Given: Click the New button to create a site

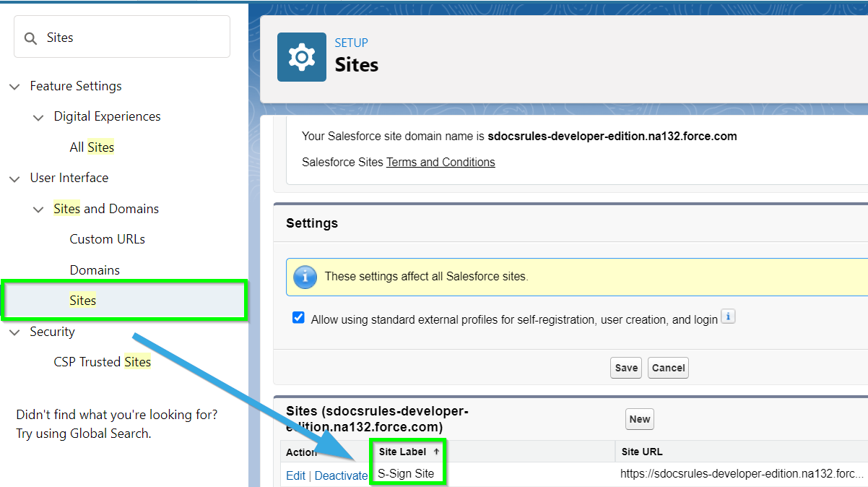Looking at the screenshot, I should pyautogui.click(x=640, y=419).
